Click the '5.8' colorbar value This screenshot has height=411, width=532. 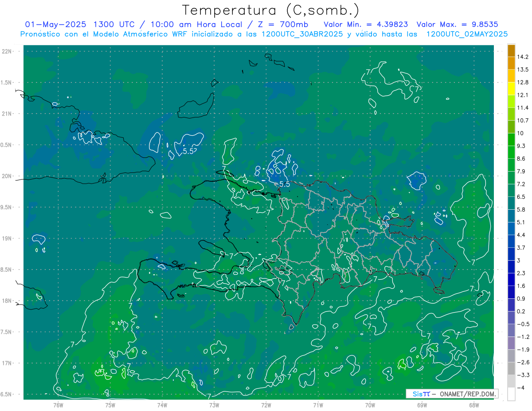522,210
